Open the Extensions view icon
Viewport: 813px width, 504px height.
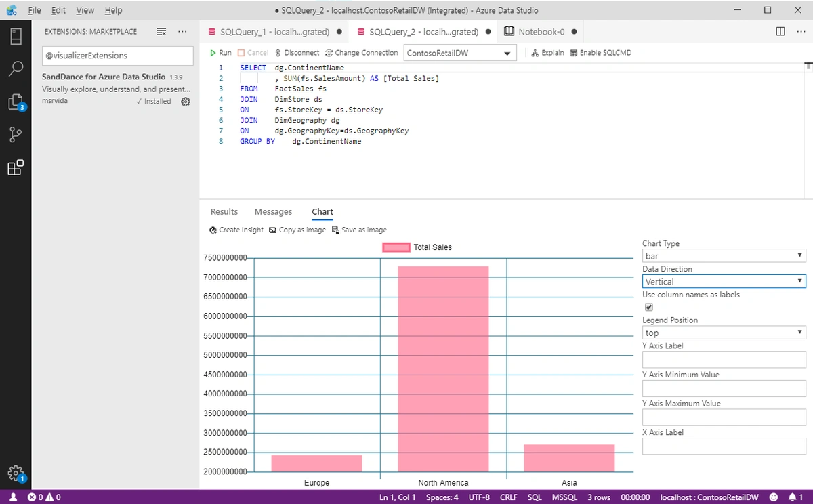pos(16,168)
